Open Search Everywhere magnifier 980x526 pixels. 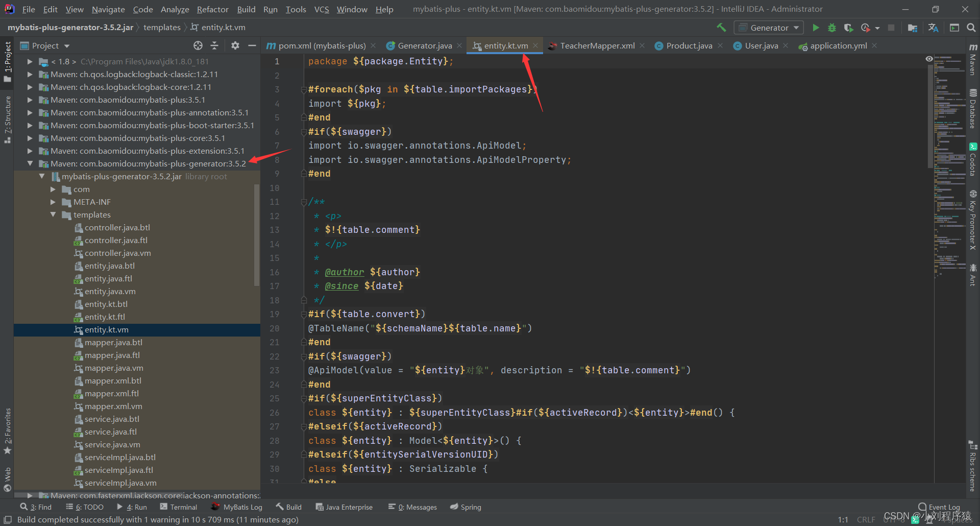pos(971,28)
